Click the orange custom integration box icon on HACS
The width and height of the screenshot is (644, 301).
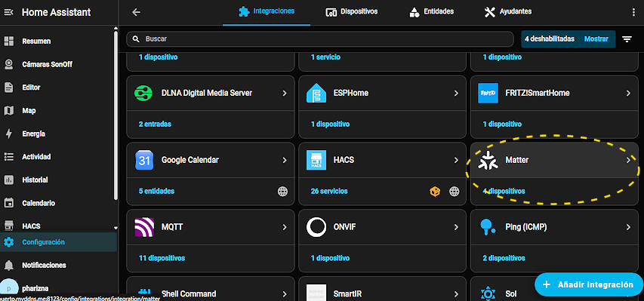click(435, 192)
